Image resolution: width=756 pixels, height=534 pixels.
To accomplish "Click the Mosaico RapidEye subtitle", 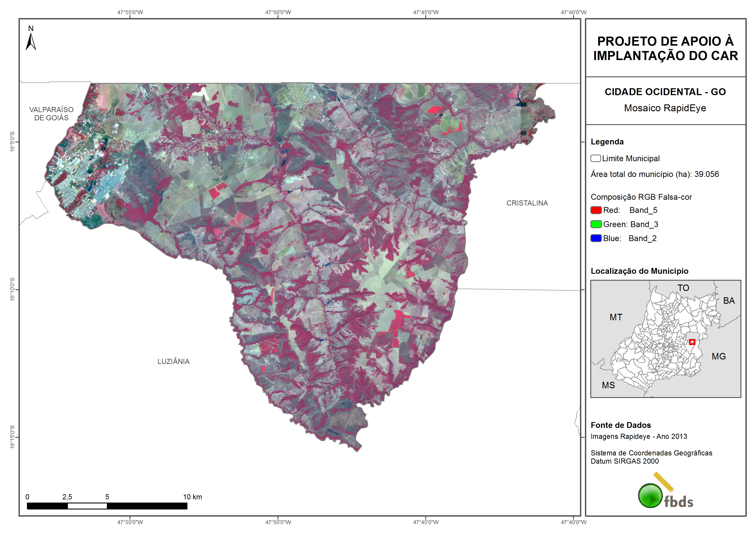I will [x=665, y=108].
